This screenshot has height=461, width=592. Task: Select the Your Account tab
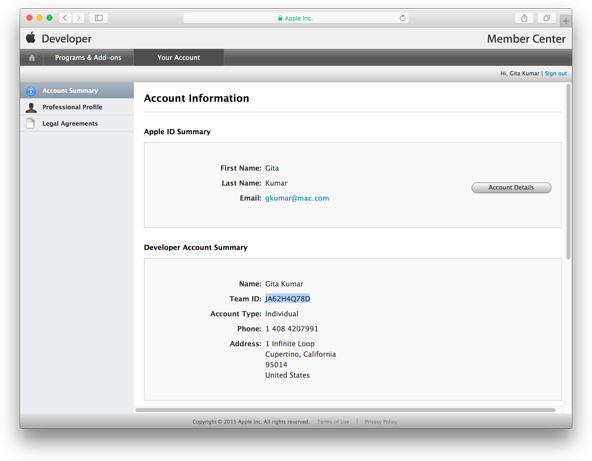(x=179, y=57)
